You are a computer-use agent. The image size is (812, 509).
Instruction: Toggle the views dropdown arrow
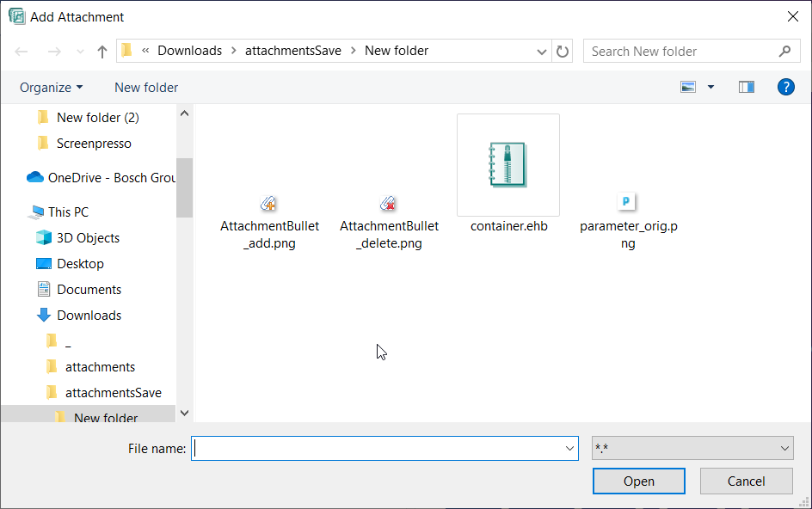pos(710,87)
